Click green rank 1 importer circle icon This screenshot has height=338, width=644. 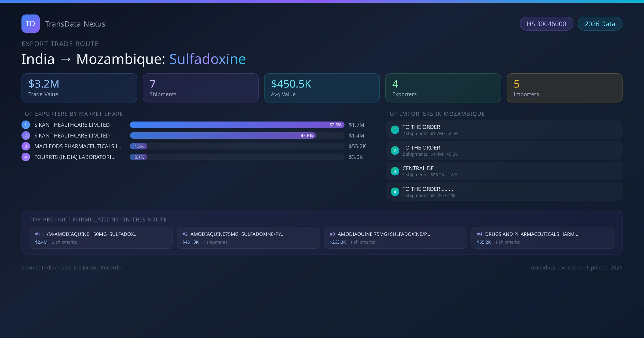click(x=395, y=130)
